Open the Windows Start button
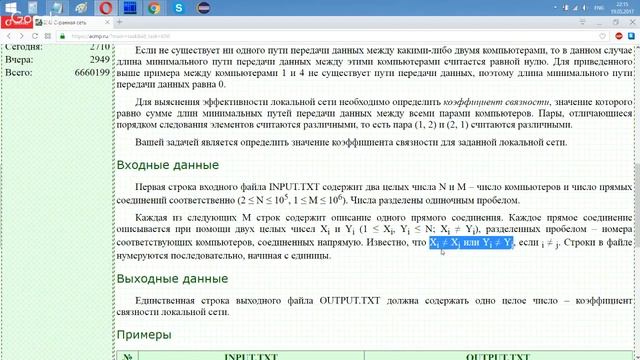The width and height of the screenshot is (640, 360). click(11, 7)
